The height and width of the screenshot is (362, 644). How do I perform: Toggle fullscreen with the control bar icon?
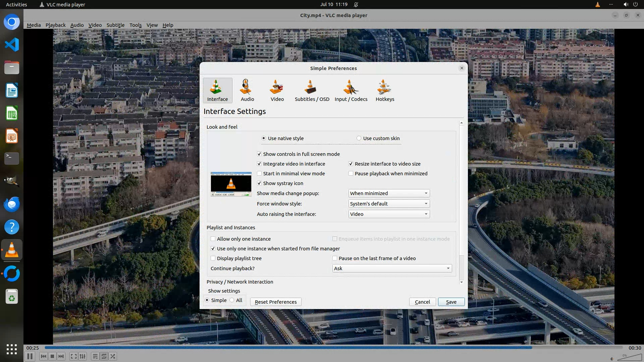pos(74,356)
